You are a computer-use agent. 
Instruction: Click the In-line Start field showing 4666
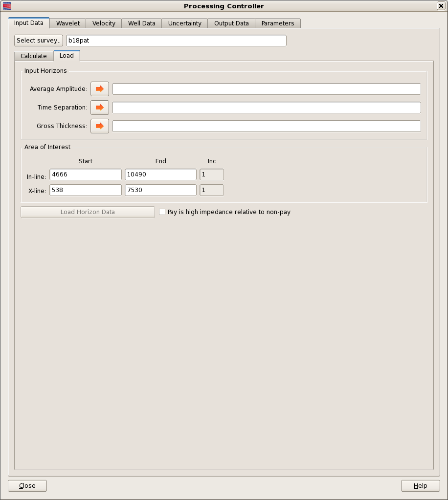(85, 175)
